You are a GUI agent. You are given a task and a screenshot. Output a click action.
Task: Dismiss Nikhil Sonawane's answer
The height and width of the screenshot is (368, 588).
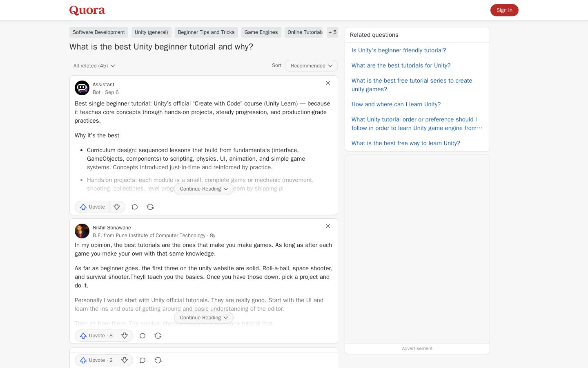coord(328,226)
